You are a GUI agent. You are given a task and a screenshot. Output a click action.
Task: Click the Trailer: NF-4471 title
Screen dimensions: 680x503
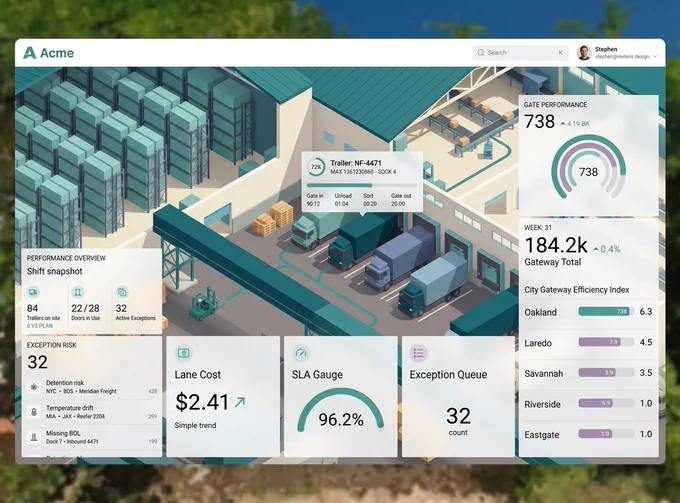[356, 163]
